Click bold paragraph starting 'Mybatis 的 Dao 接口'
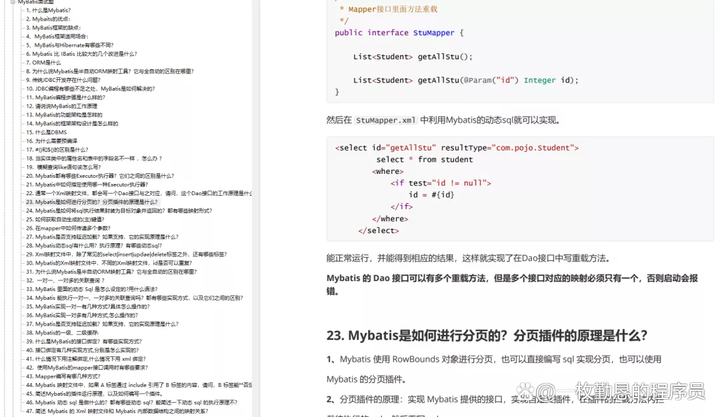720x417 pixels. coord(512,284)
